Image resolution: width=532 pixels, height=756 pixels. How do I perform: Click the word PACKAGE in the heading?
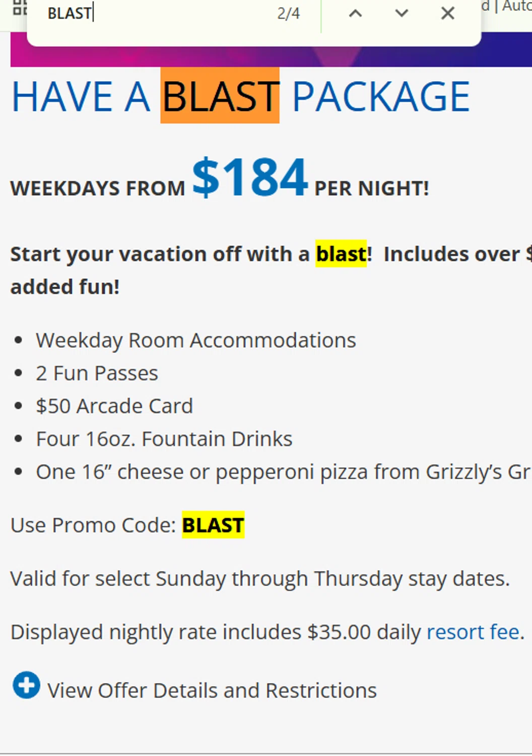pos(381,96)
